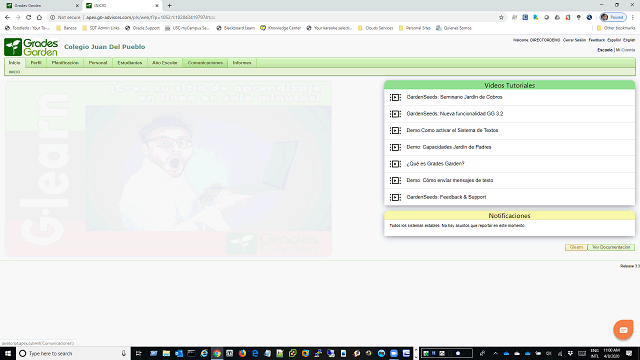The width and height of the screenshot is (640, 360).
Task: Open File Explorer from the taskbar
Action: (x=166, y=353)
